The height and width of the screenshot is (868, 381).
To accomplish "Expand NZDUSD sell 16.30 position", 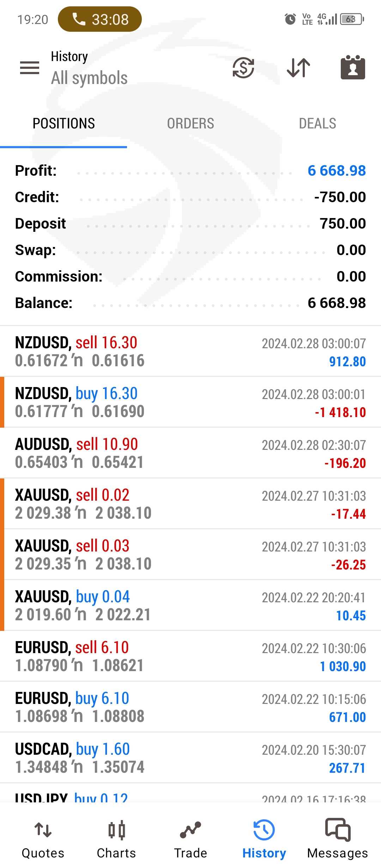I will click(190, 351).
